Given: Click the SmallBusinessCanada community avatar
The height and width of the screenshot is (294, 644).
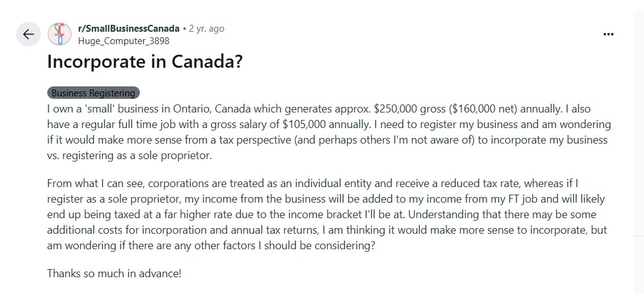Looking at the screenshot, I should click(x=60, y=34).
